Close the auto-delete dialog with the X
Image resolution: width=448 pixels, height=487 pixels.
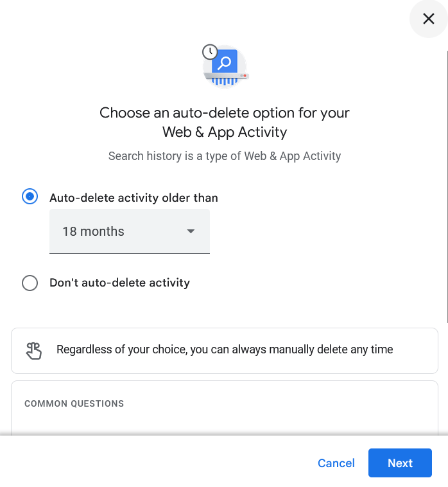coord(428,19)
